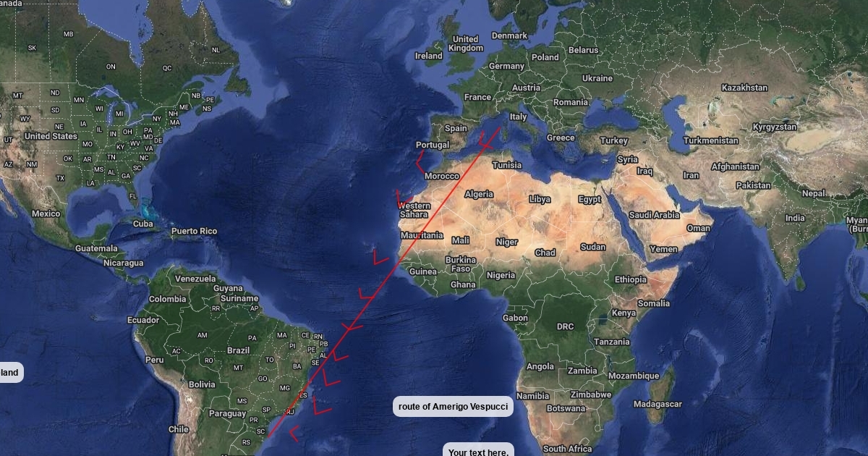Click the Cuba label on the map
Image resolution: width=868 pixels, height=456 pixels.
[x=143, y=224]
